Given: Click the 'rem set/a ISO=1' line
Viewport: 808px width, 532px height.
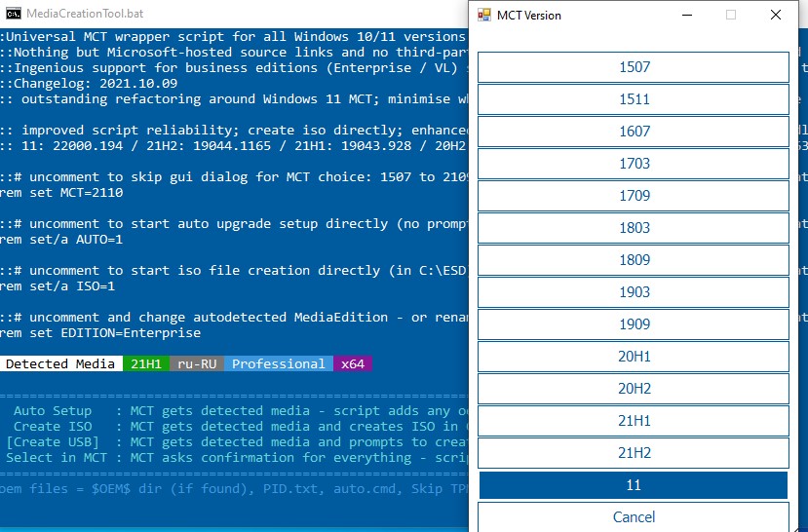Looking at the screenshot, I should (58, 286).
